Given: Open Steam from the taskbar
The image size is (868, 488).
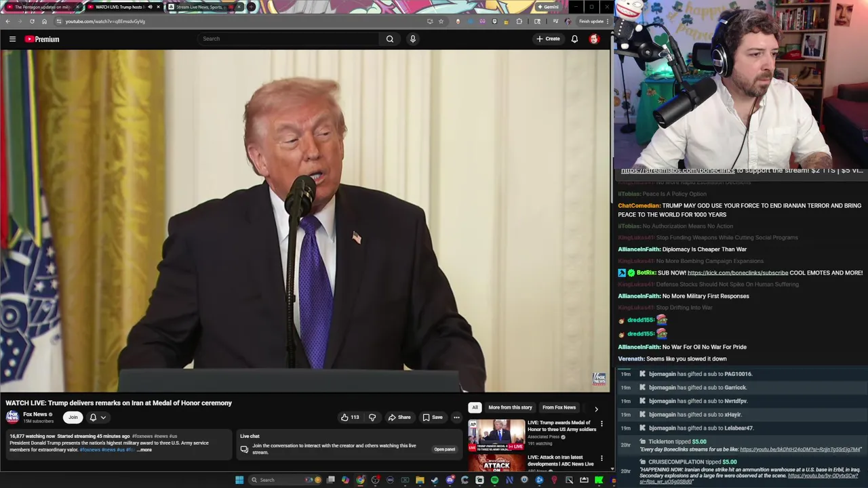Looking at the screenshot, I should click(435, 480).
